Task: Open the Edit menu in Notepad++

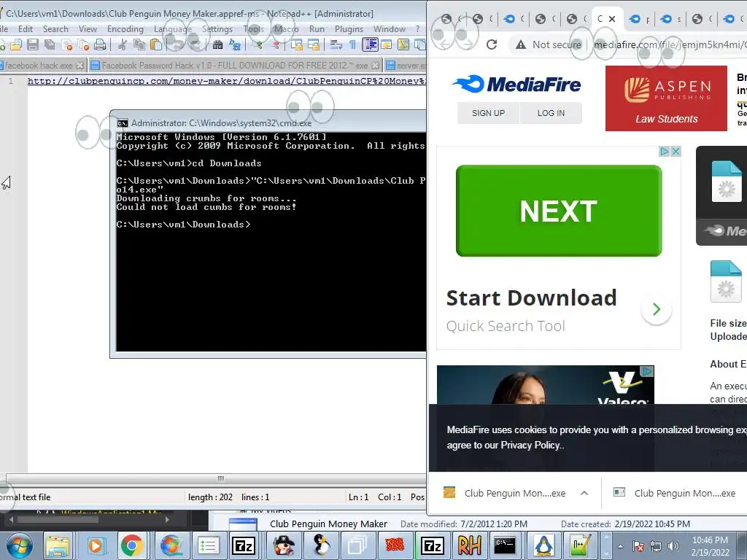Action: point(26,29)
